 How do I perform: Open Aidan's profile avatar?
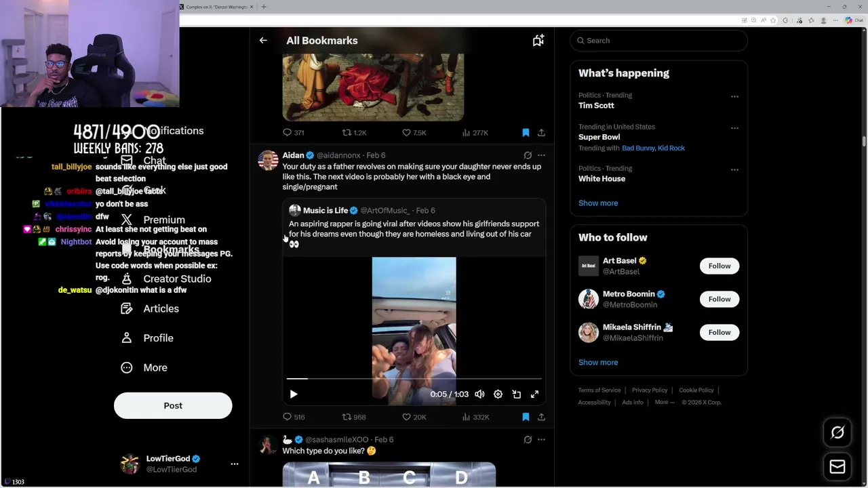[x=268, y=161]
